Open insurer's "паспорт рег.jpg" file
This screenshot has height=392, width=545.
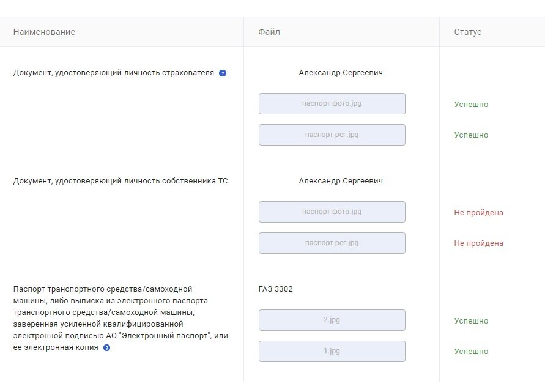tap(332, 135)
